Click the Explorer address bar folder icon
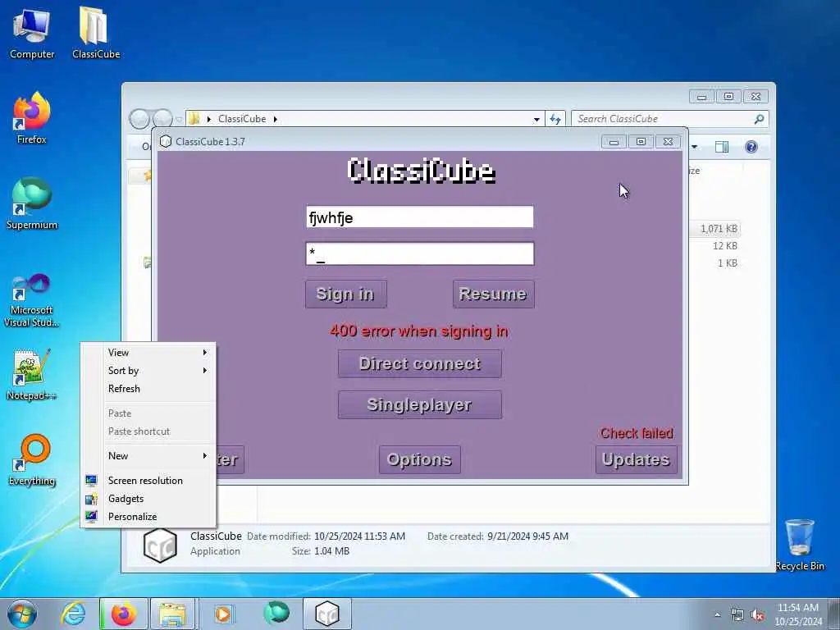The height and width of the screenshot is (630, 840). point(195,119)
